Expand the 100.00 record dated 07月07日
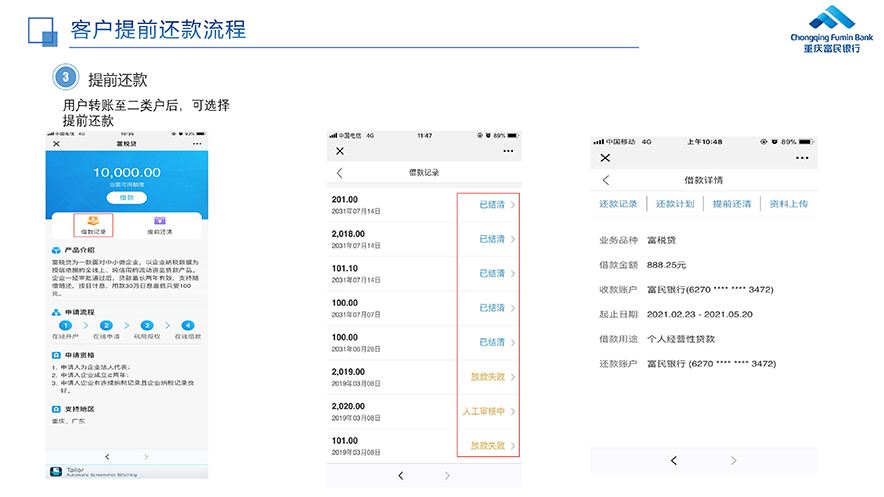 pos(513,308)
